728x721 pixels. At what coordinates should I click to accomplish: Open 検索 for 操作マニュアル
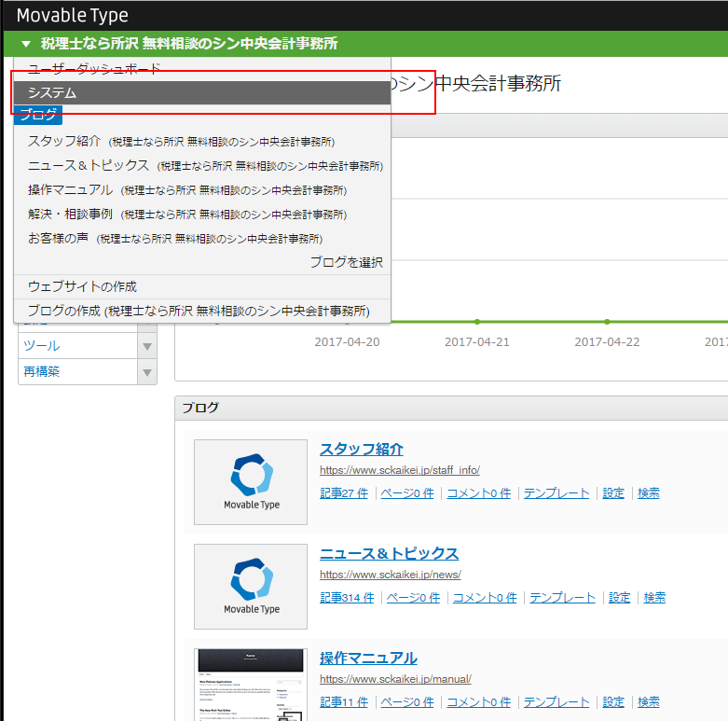[649, 702]
